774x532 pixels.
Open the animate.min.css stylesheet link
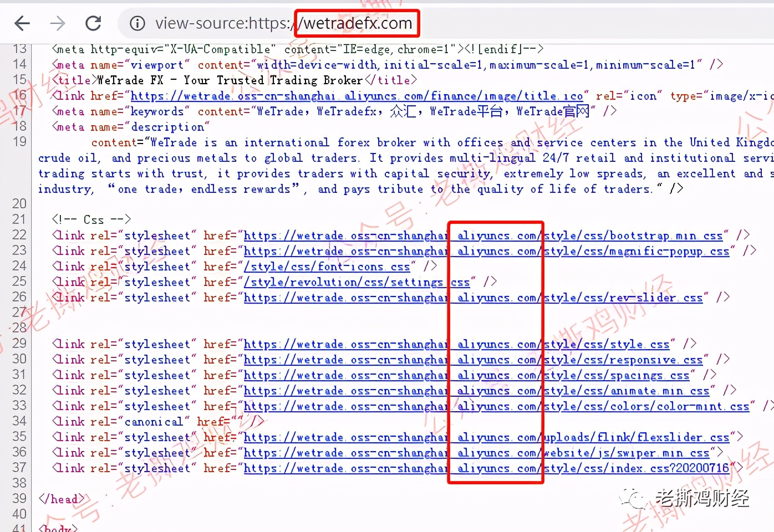click(x=476, y=391)
